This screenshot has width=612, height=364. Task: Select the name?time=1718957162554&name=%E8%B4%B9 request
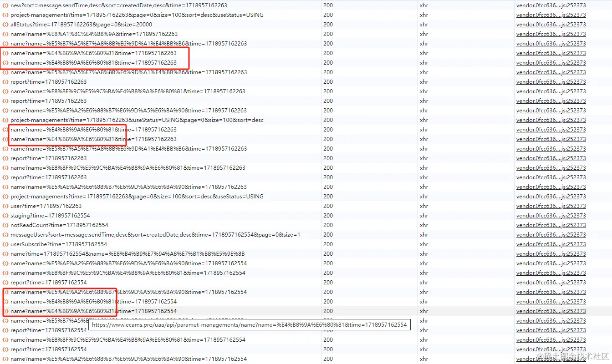point(128,254)
